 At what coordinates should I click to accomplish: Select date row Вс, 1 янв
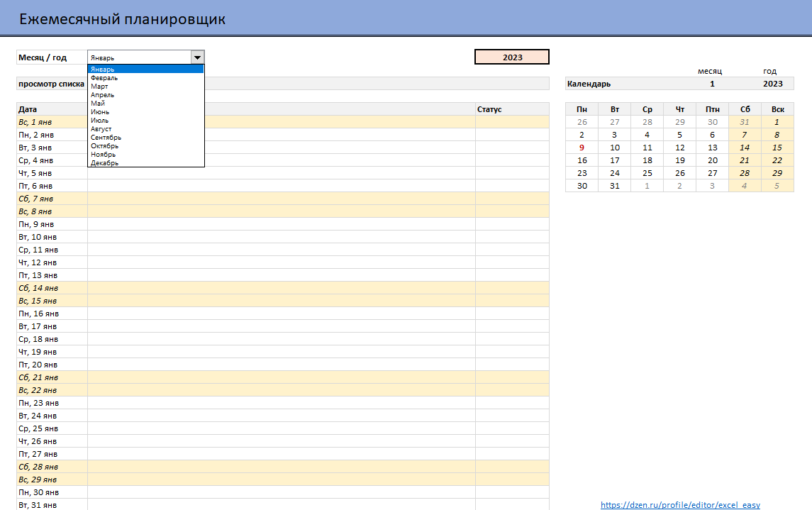pos(52,122)
